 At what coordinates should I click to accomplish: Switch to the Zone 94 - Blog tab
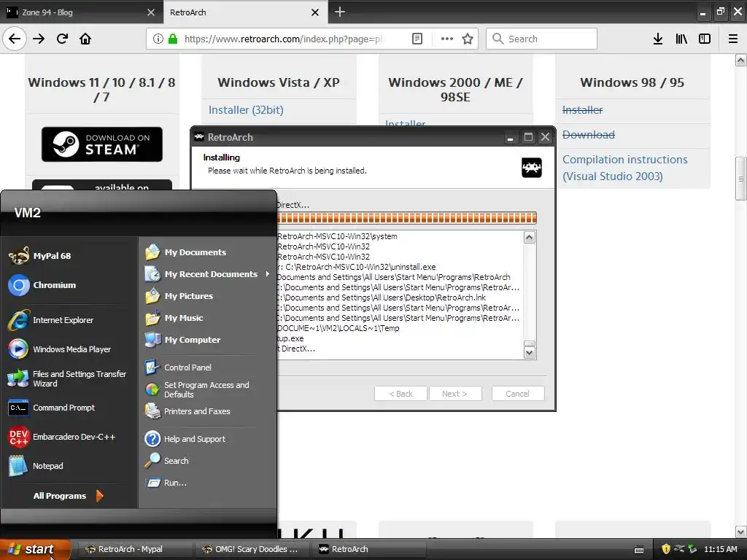(82, 12)
